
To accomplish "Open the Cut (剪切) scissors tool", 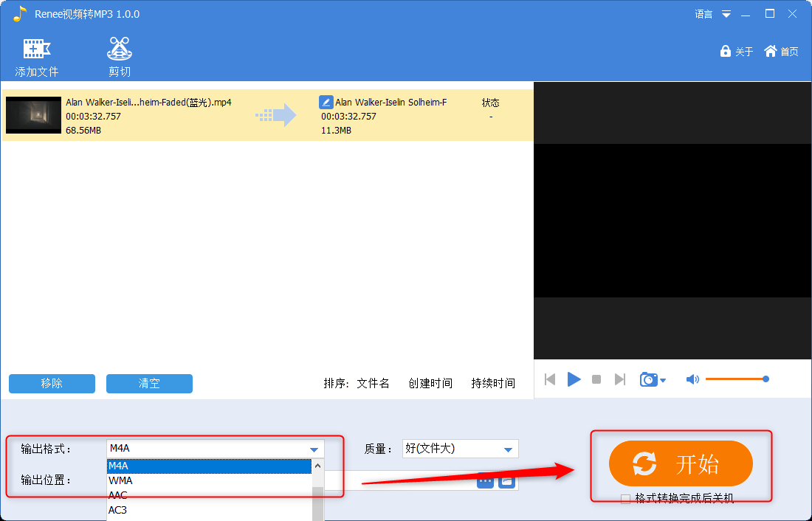I will pos(119,49).
